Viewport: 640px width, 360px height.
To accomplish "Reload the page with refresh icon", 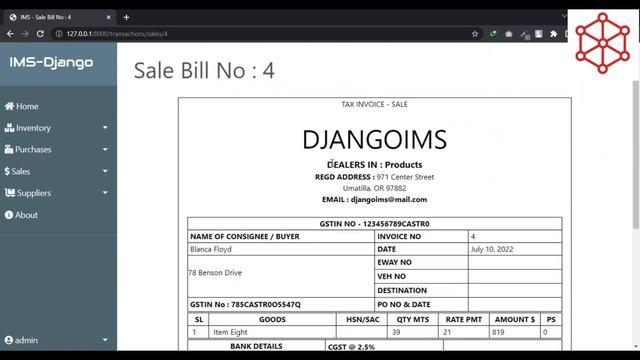I will click(40, 34).
